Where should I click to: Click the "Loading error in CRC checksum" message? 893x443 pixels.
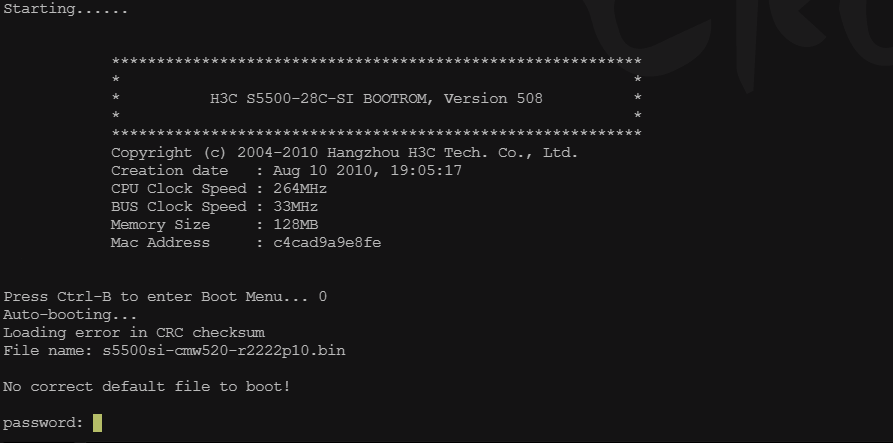coord(133,333)
